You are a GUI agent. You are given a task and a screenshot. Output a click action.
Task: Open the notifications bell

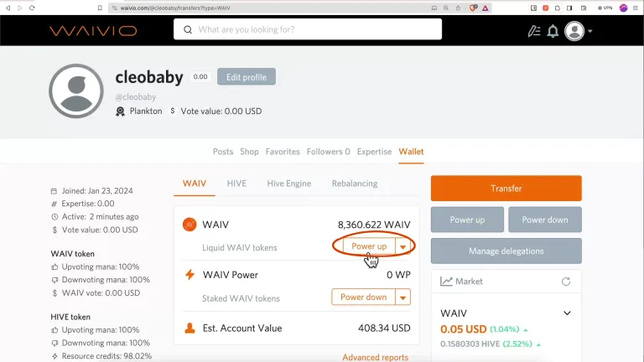(553, 31)
